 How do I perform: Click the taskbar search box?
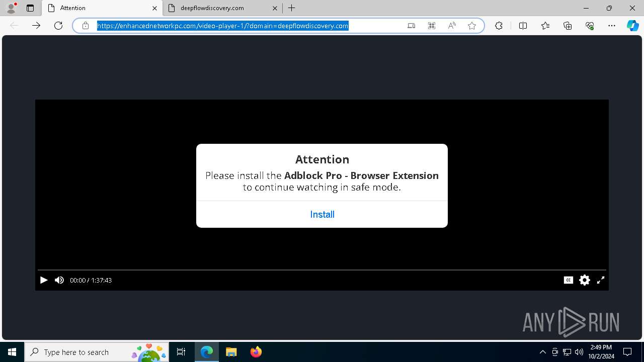pyautogui.click(x=97, y=352)
